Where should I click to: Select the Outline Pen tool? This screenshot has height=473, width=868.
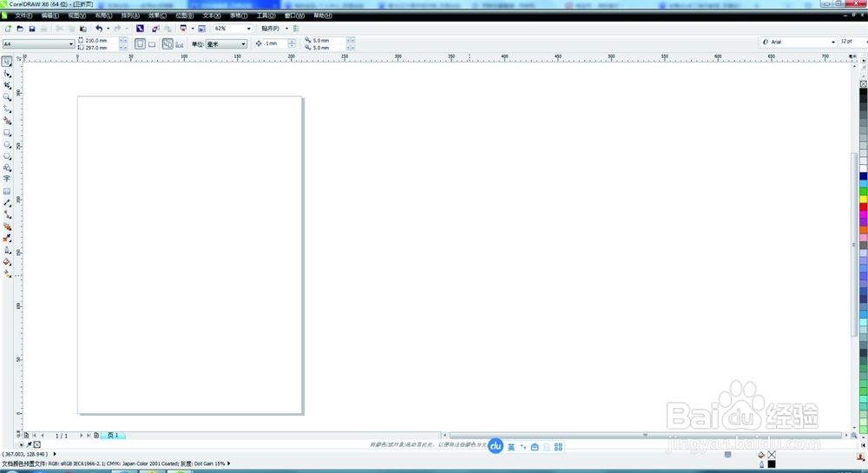7,250
